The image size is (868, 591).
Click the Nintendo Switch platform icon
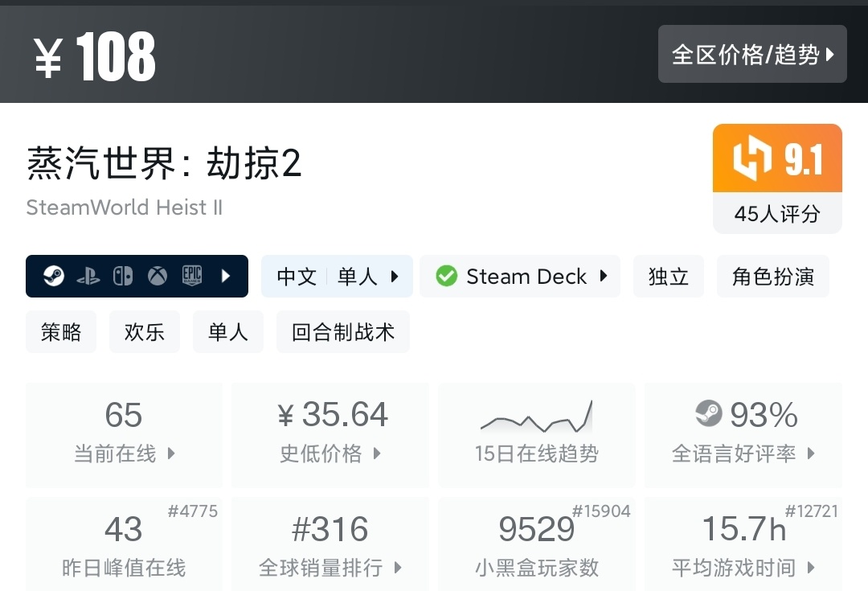[123, 277]
